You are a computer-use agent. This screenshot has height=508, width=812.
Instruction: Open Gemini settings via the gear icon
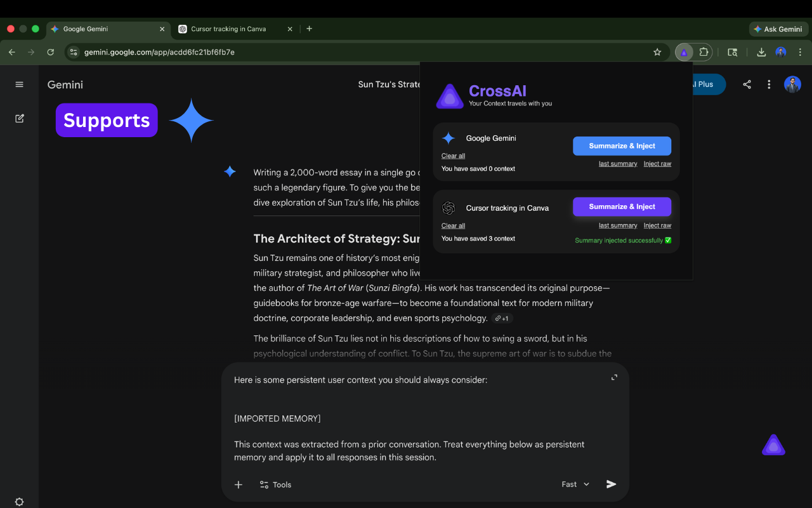click(19, 502)
